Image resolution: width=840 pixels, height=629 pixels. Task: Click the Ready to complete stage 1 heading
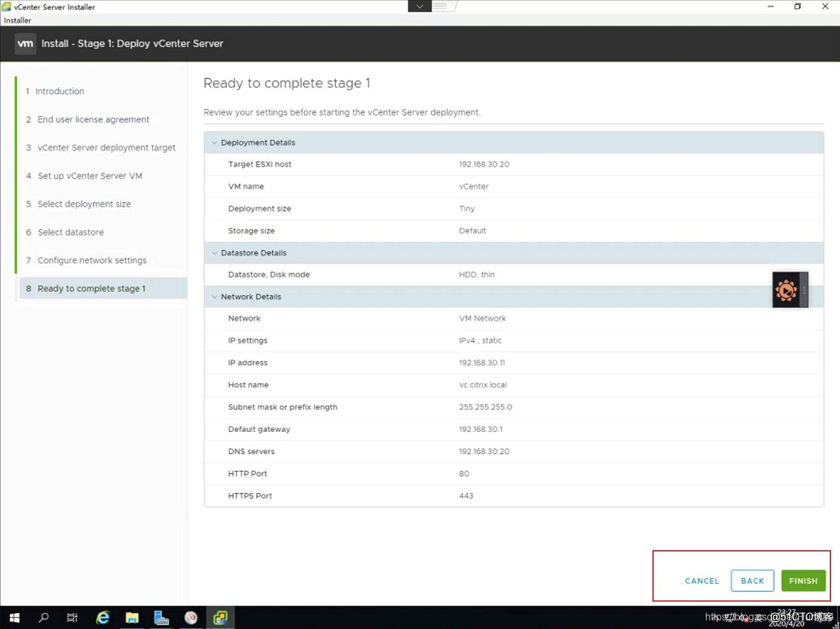(x=287, y=83)
